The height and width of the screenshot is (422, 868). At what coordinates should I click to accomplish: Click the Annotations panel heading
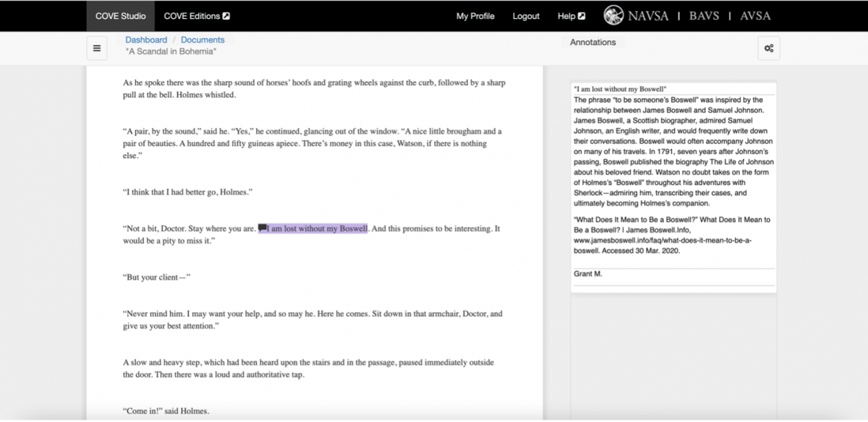tap(593, 42)
